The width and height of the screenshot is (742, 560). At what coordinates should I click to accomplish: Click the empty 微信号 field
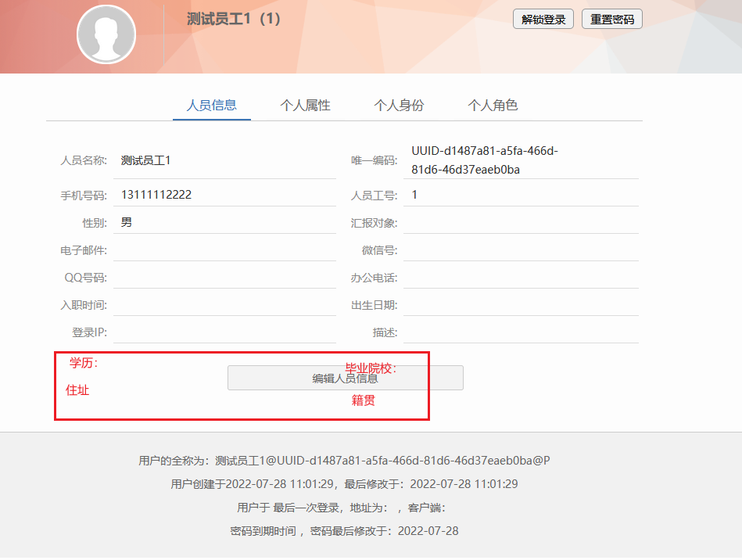(x=521, y=249)
